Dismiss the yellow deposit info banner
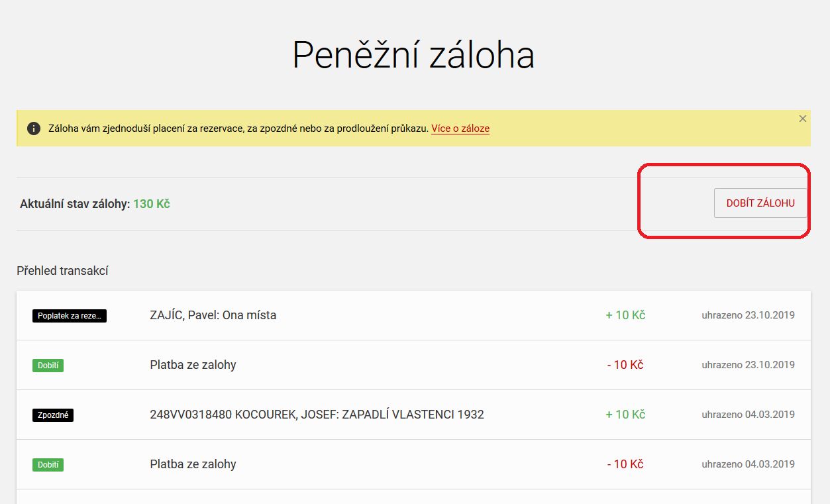The height and width of the screenshot is (504, 830). coord(802,119)
